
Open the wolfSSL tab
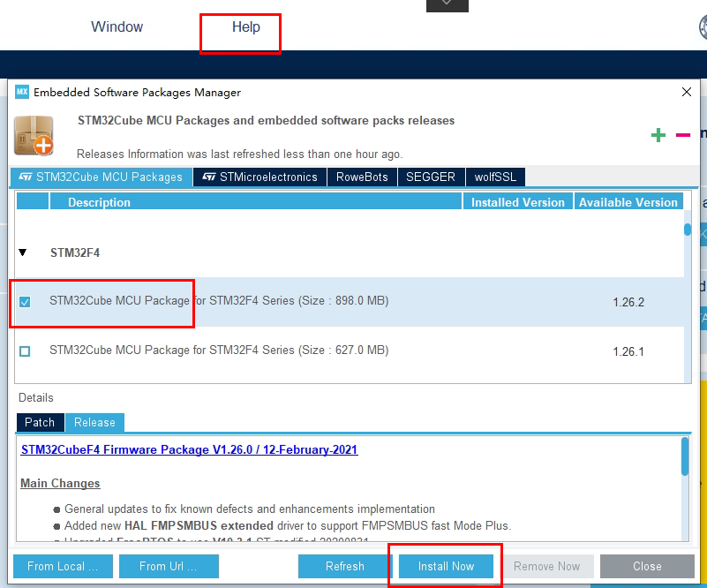pos(495,177)
